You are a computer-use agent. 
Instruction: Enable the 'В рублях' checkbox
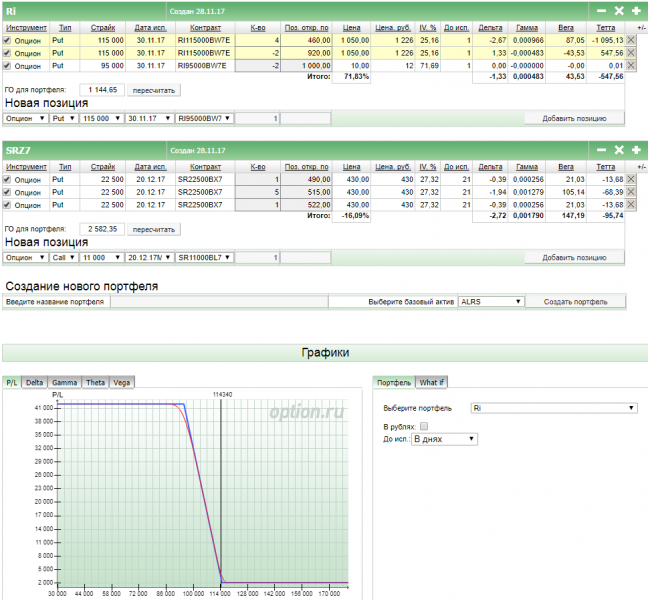coord(424,426)
